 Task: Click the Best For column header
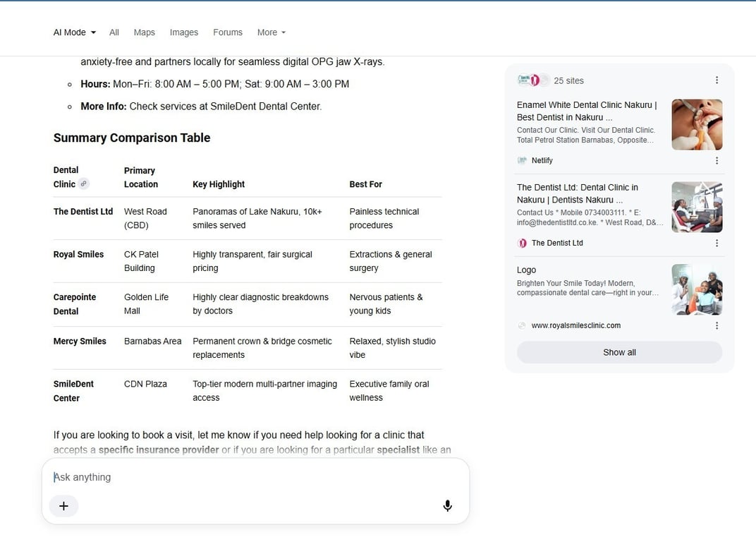click(x=365, y=184)
